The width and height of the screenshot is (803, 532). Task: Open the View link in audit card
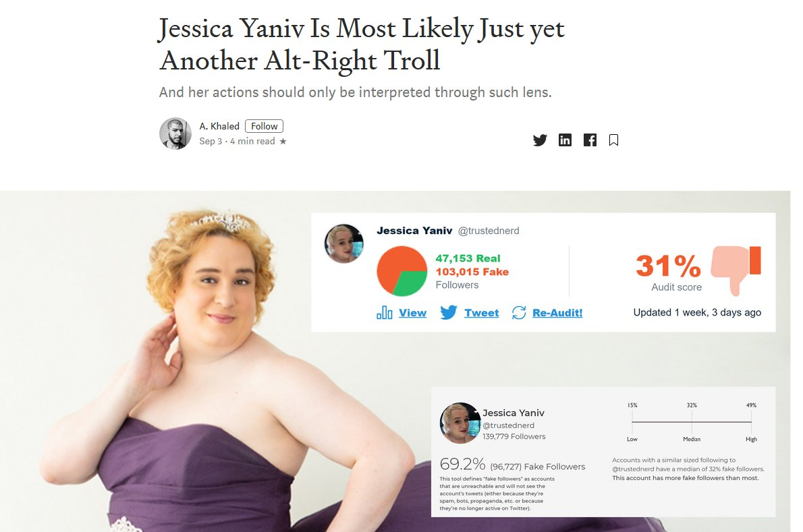(413, 313)
